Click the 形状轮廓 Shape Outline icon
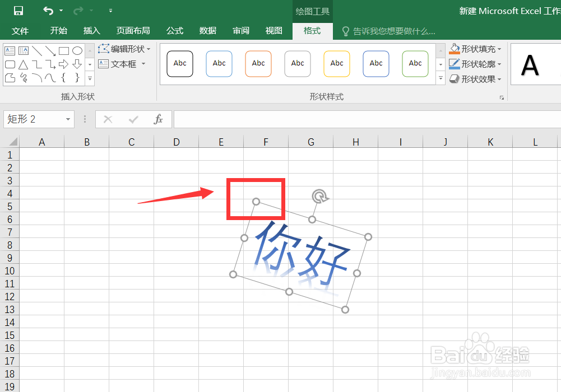This screenshot has height=392, width=561. [x=454, y=63]
